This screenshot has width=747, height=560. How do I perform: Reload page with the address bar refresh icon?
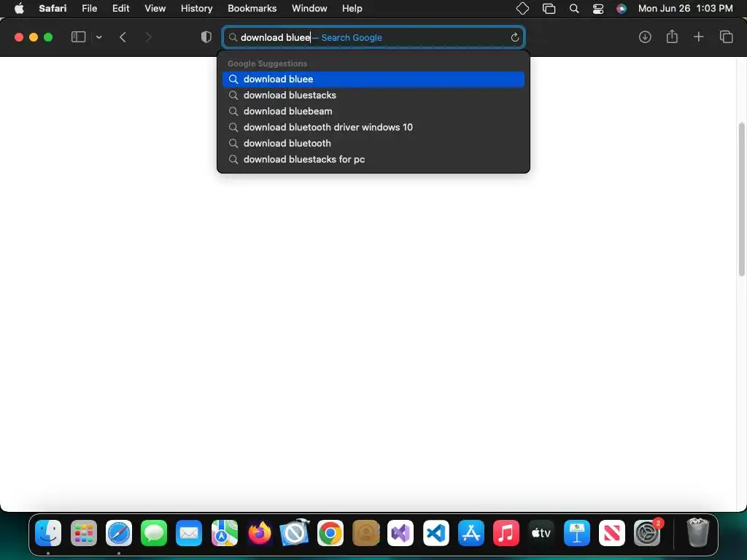[514, 37]
